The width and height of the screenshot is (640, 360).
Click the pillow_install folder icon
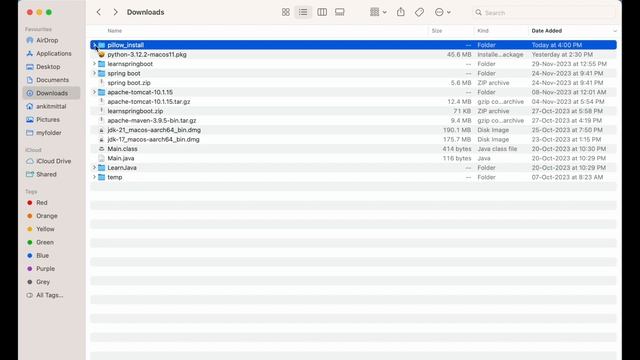[x=102, y=45]
